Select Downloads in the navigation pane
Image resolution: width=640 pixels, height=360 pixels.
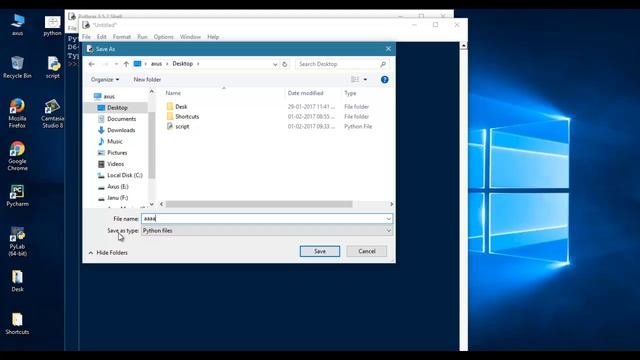[117, 130]
